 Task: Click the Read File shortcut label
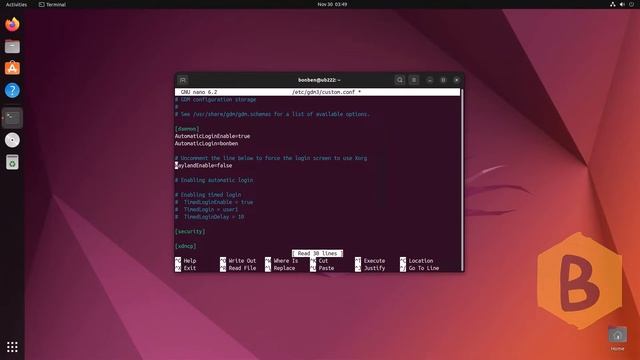(242, 268)
